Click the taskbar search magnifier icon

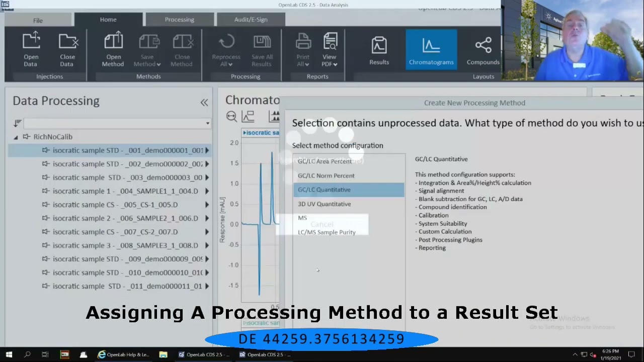27,354
